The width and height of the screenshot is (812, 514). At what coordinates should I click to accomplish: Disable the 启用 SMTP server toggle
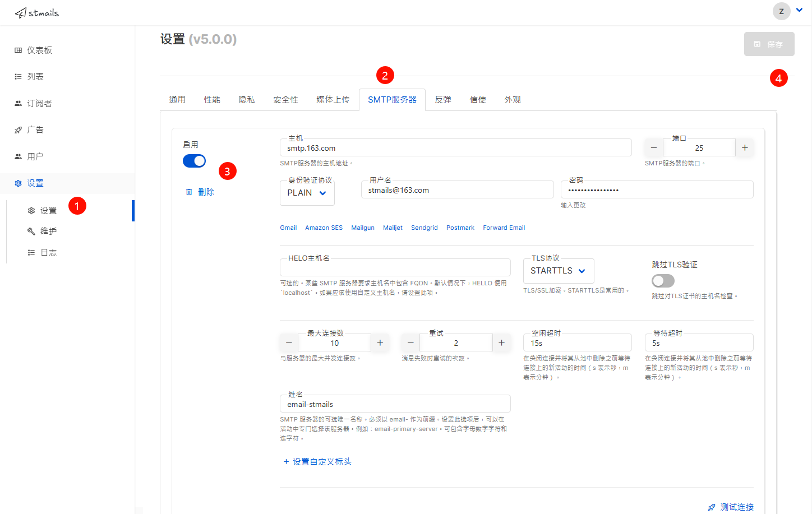click(x=194, y=161)
